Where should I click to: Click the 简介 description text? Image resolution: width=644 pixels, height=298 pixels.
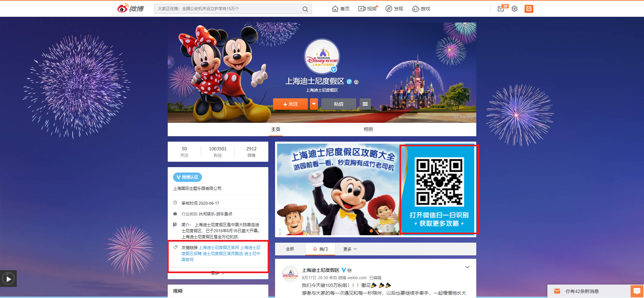221,231
